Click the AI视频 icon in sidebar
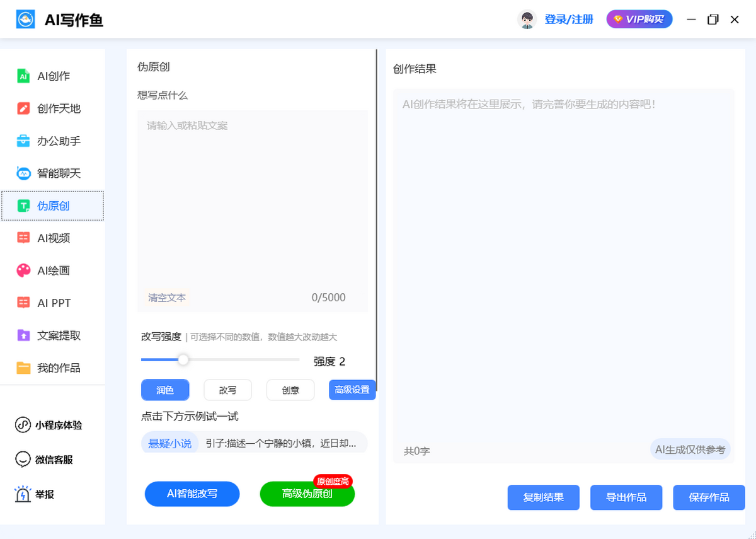Image resolution: width=756 pixels, height=539 pixels. [23, 238]
